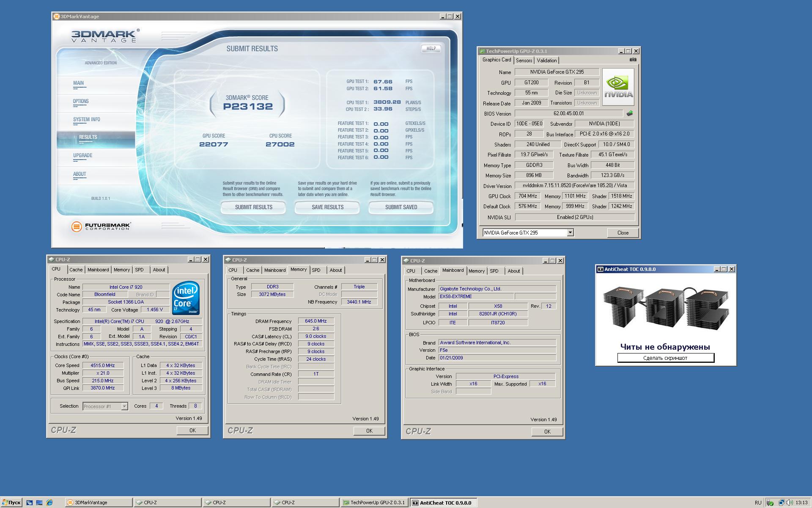This screenshot has width=812, height=508.
Task: Click SAVE RESULTS button in 3DMark
Action: 327,207
